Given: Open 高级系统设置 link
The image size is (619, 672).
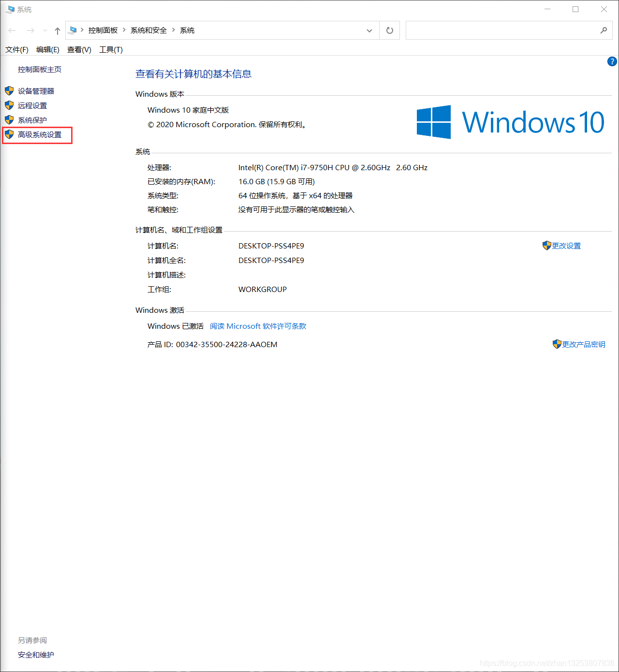Looking at the screenshot, I should click(x=40, y=134).
